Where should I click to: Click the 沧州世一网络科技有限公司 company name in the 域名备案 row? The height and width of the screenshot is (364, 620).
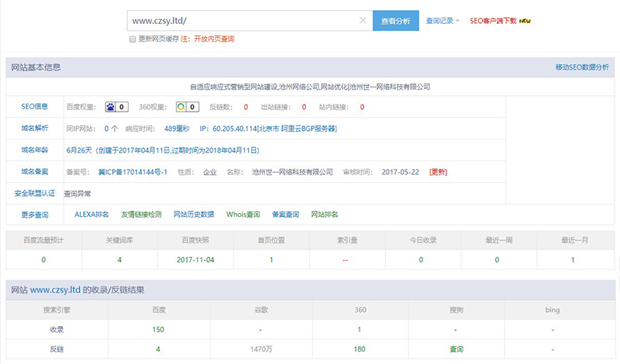(x=293, y=172)
